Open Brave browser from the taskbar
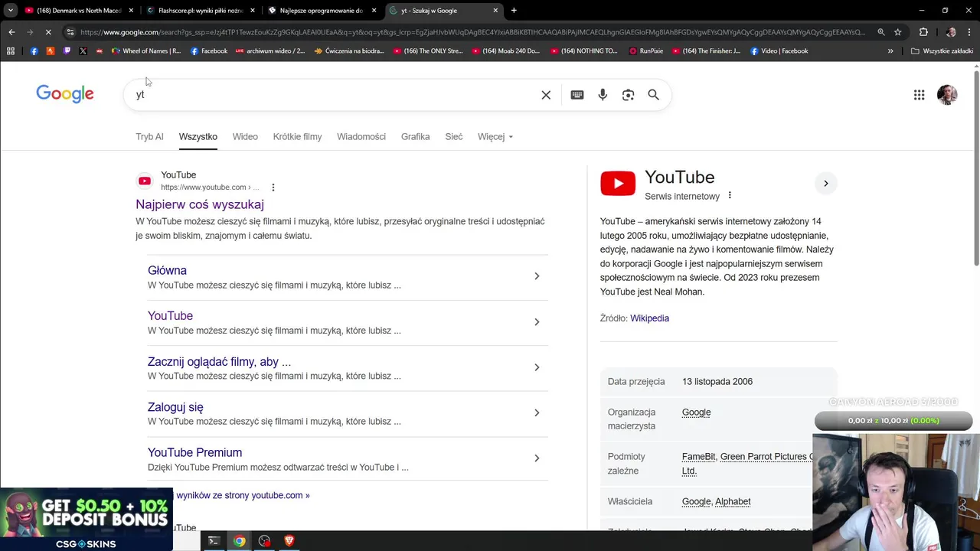The height and width of the screenshot is (551, 980). 289,541
